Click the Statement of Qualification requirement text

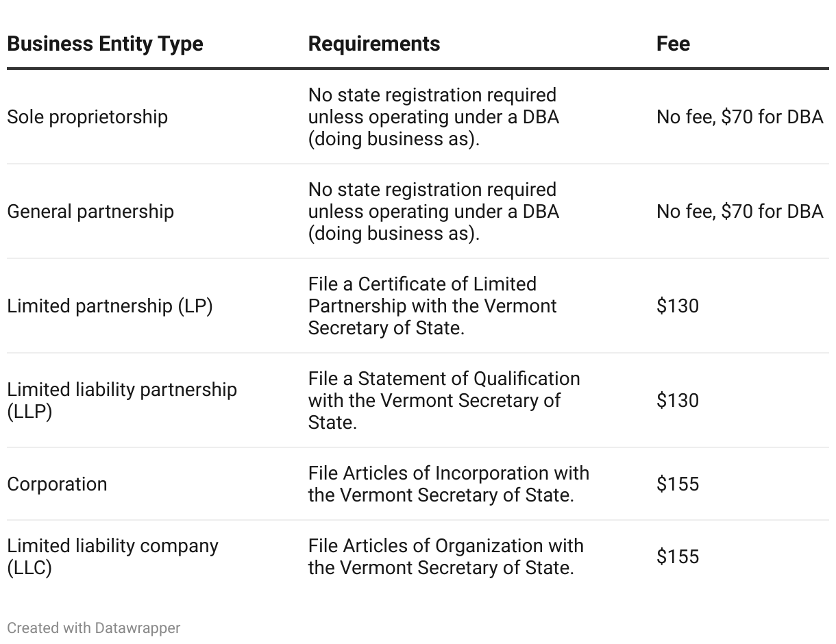(443, 400)
